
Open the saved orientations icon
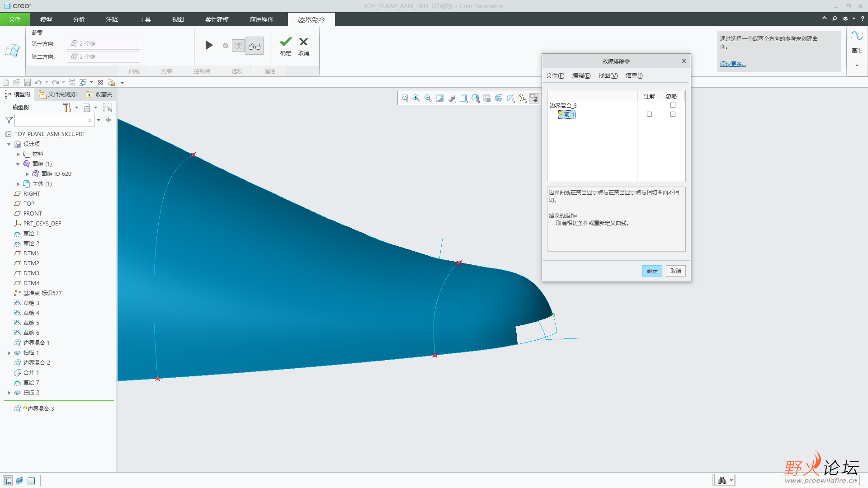tap(475, 98)
